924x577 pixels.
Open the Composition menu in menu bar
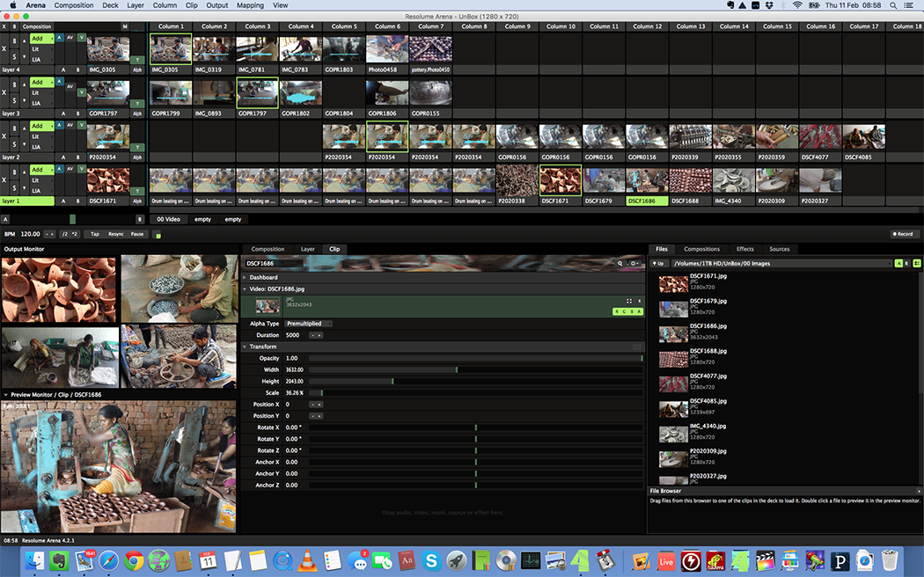point(73,5)
